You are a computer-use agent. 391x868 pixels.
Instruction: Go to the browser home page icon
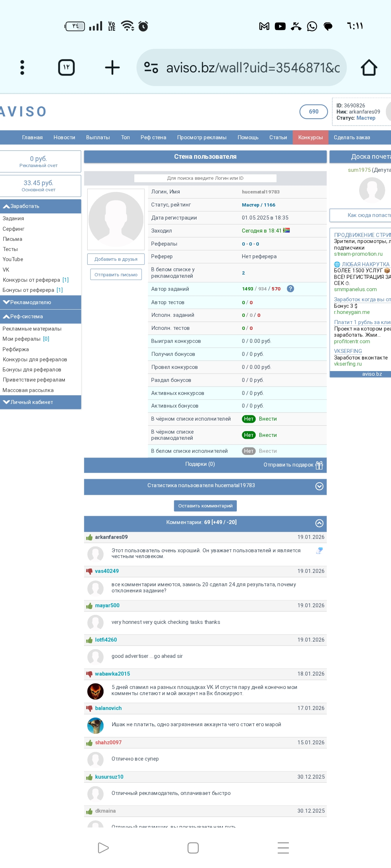coord(369,68)
